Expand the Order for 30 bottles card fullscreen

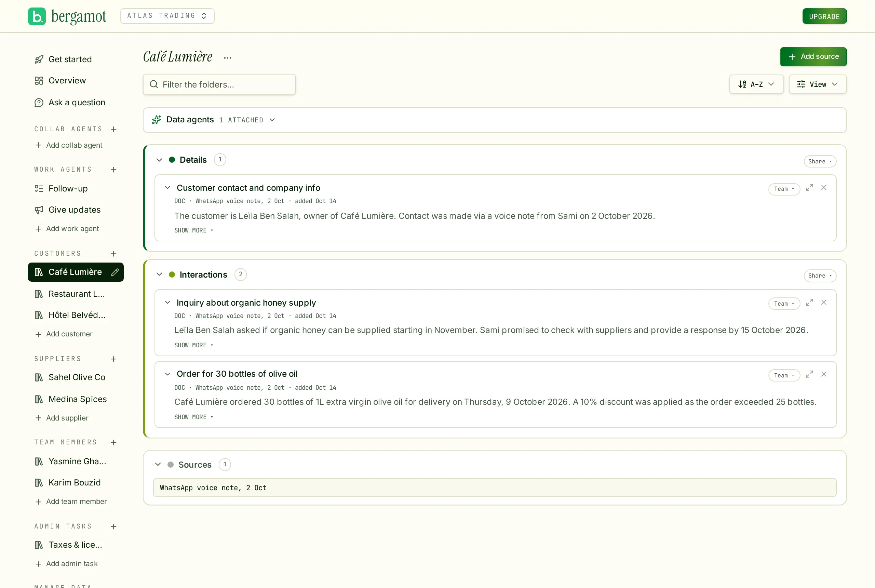click(x=809, y=374)
